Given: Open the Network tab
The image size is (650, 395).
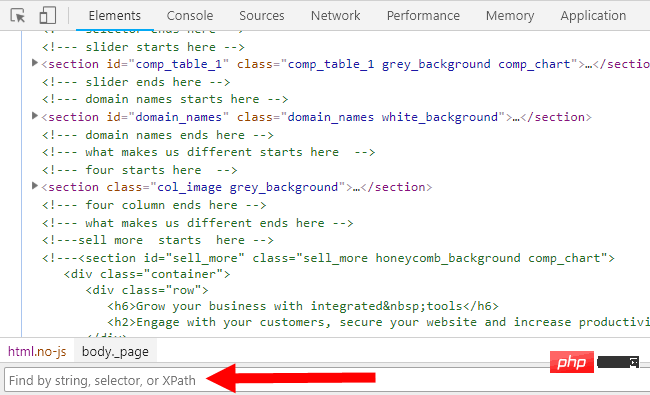Looking at the screenshot, I should [x=335, y=16].
